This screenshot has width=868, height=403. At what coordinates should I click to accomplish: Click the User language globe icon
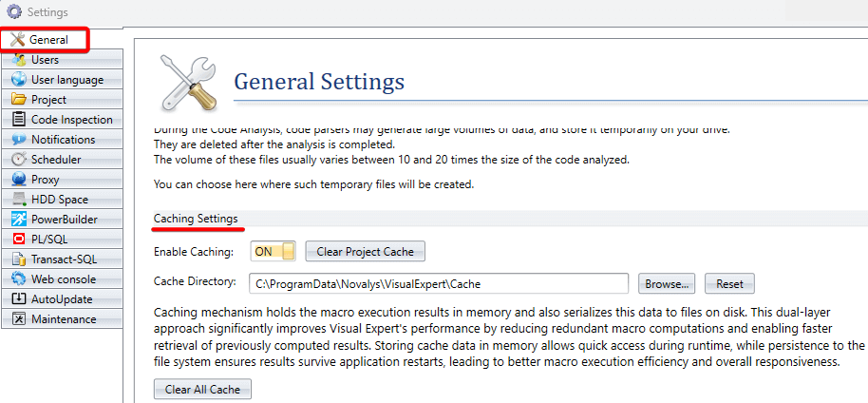[x=19, y=79]
